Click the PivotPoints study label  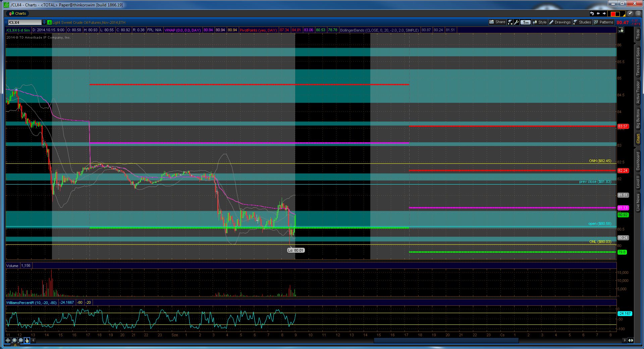[258, 30]
